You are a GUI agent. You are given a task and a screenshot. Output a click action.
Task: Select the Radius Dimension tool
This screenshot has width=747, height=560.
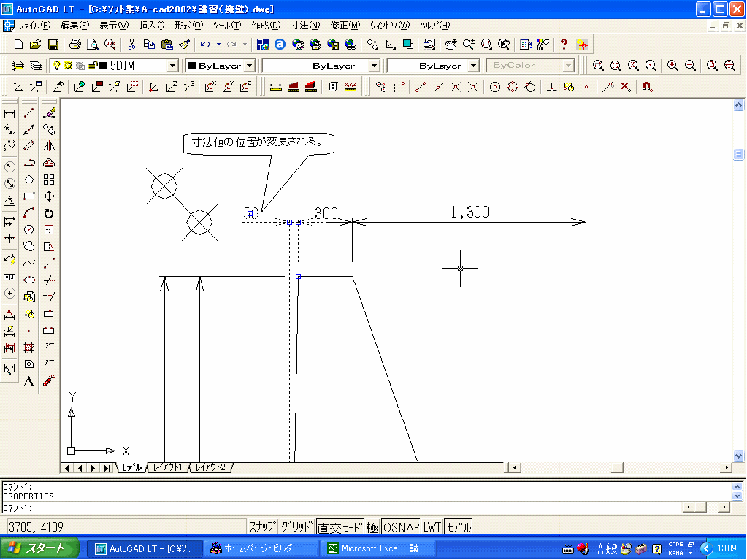(x=9, y=166)
